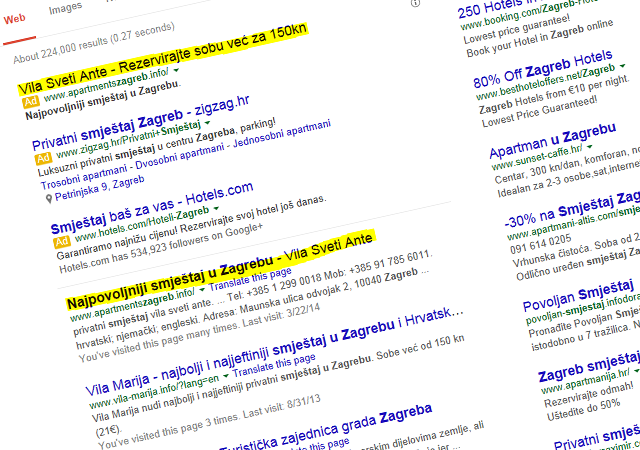The width and height of the screenshot is (640, 450).
Task: Click the map pin icon before Petrinjska 9
Action: point(49,199)
